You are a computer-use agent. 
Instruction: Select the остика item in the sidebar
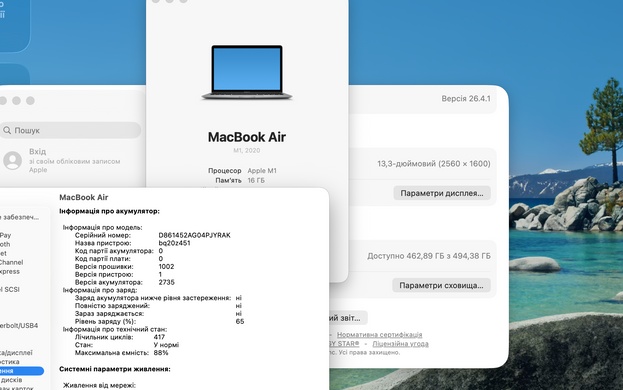coord(10,362)
